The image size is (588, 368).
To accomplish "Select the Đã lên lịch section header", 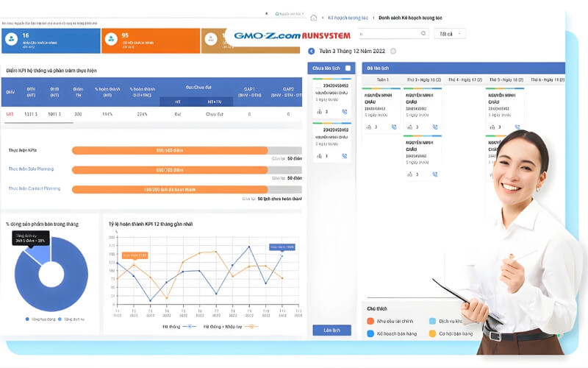I will pyautogui.click(x=464, y=68).
